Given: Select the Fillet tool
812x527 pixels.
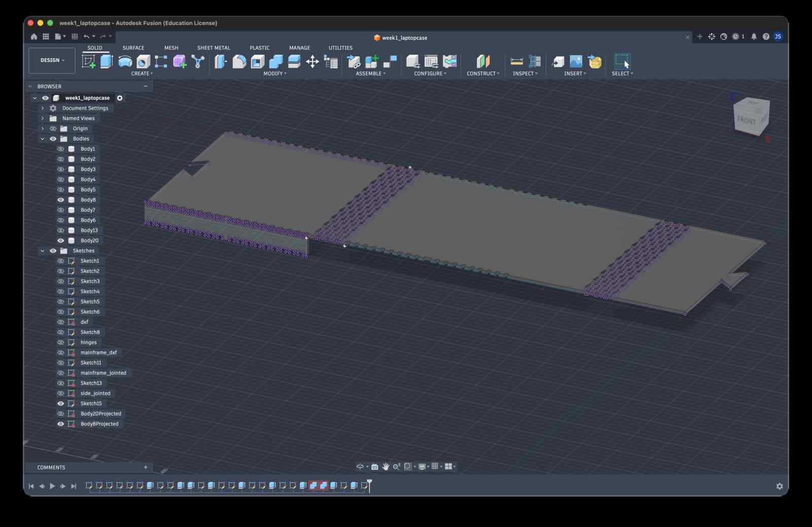Looking at the screenshot, I should 239,61.
